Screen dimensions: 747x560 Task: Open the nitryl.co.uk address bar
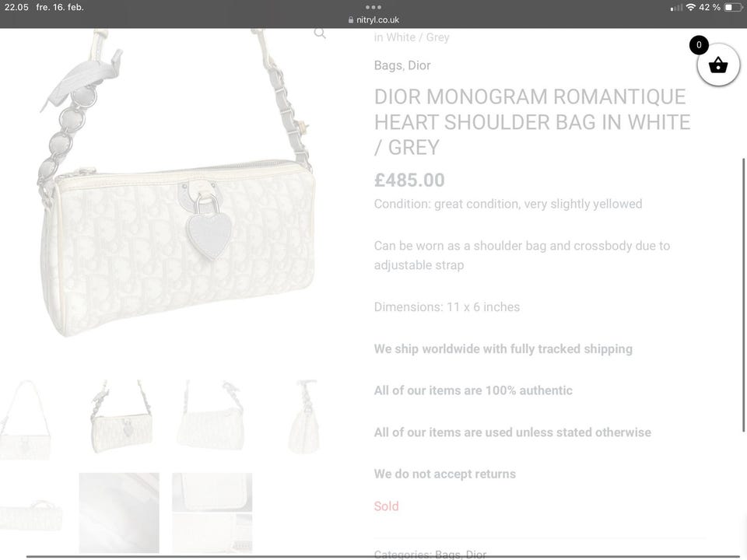click(x=373, y=20)
